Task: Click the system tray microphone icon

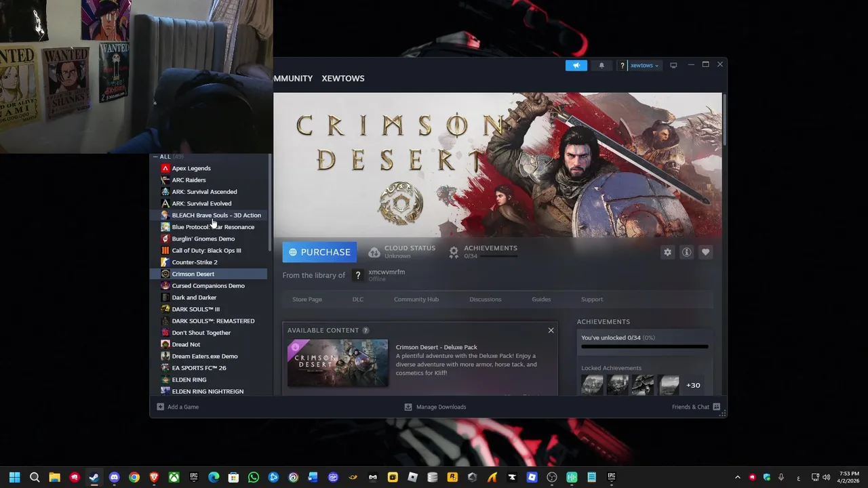Action: [x=781, y=477]
